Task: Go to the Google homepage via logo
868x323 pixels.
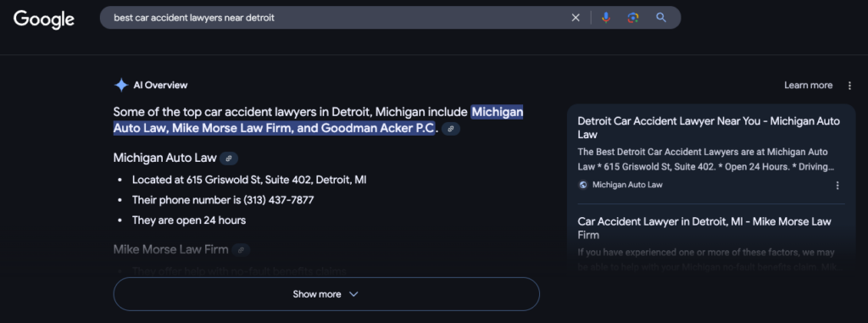Action: pyautogui.click(x=44, y=19)
